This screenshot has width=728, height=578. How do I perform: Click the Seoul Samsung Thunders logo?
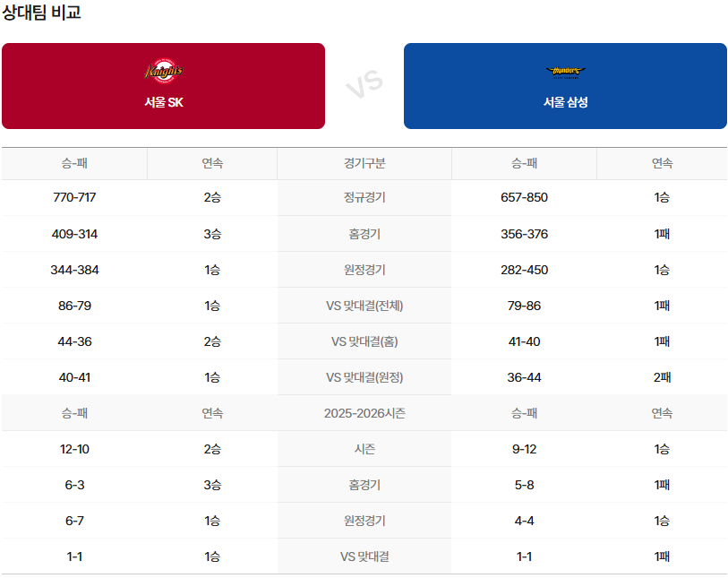(565, 72)
